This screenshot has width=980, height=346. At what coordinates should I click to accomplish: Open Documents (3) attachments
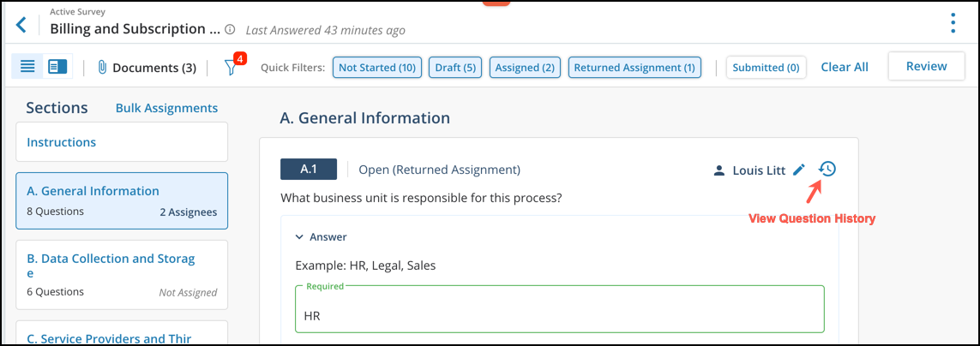[x=147, y=68]
